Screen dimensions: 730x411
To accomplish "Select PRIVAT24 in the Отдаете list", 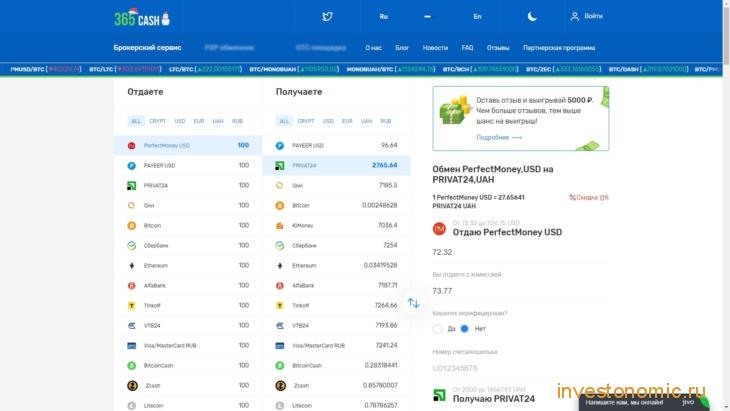I will pyautogui.click(x=188, y=186).
